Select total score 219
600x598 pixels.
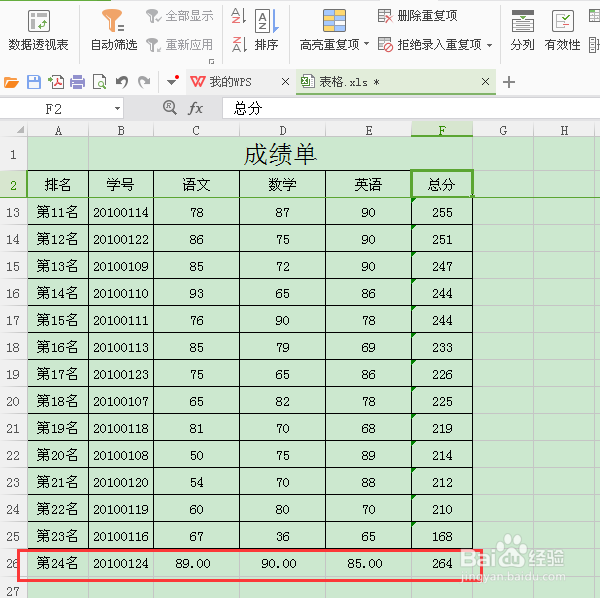coord(442,428)
